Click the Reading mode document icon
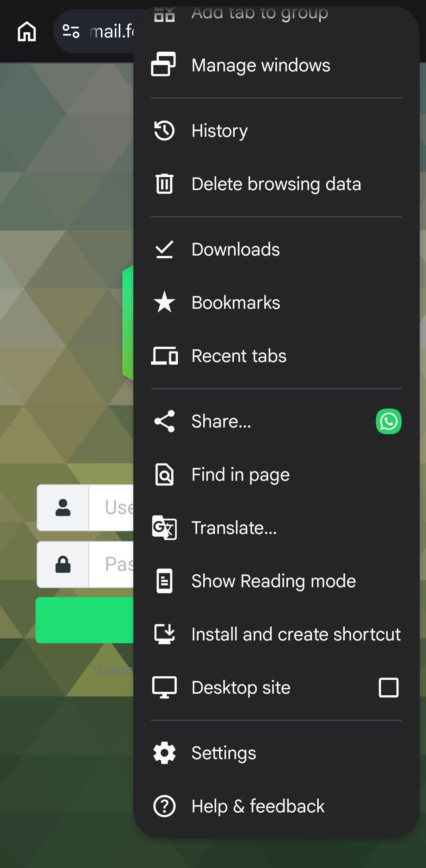Screen dimensions: 426x868 (x=164, y=581)
